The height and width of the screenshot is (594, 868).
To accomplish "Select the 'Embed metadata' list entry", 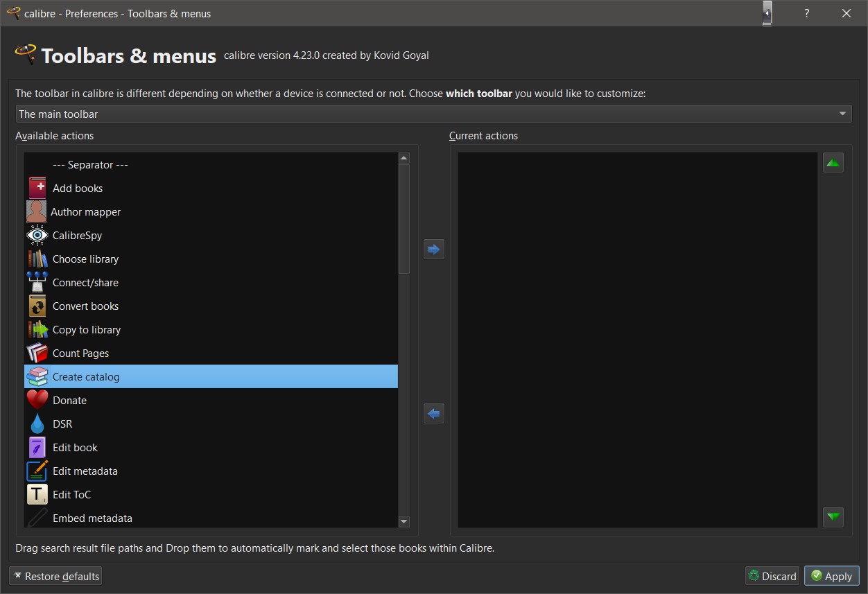I will [211, 517].
